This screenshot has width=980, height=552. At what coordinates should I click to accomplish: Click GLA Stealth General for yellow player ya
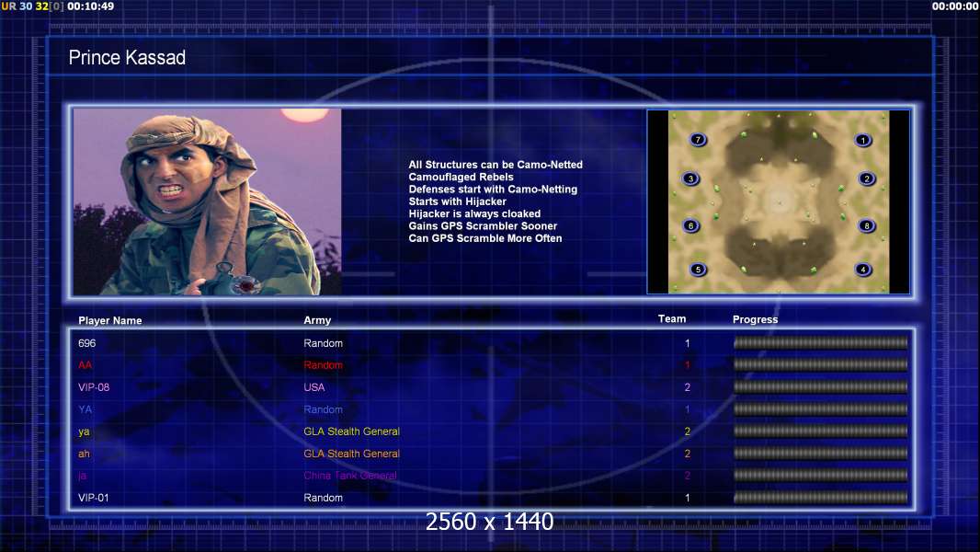click(x=352, y=431)
